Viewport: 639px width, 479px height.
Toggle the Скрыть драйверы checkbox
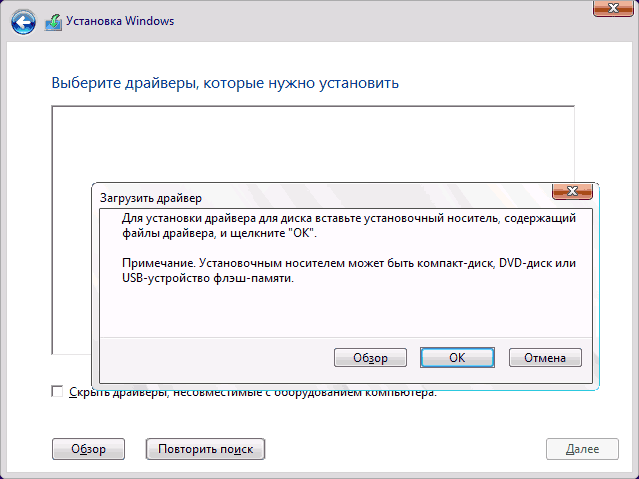click(57, 391)
